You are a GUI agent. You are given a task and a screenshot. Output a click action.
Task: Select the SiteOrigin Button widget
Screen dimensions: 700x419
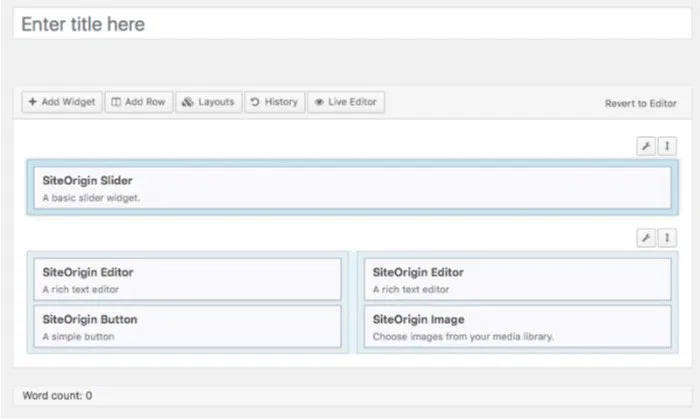[187, 327]
